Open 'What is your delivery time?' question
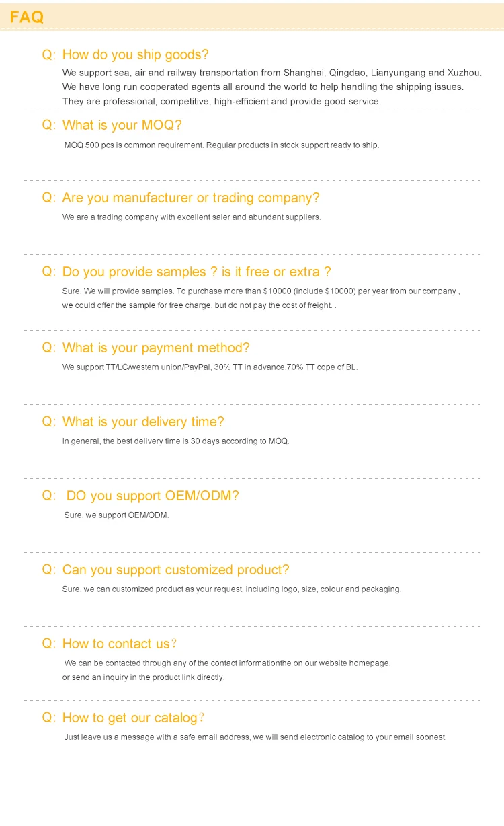This screenshot has width=504, height=826. pyautogui.click(x=143, y=422)
